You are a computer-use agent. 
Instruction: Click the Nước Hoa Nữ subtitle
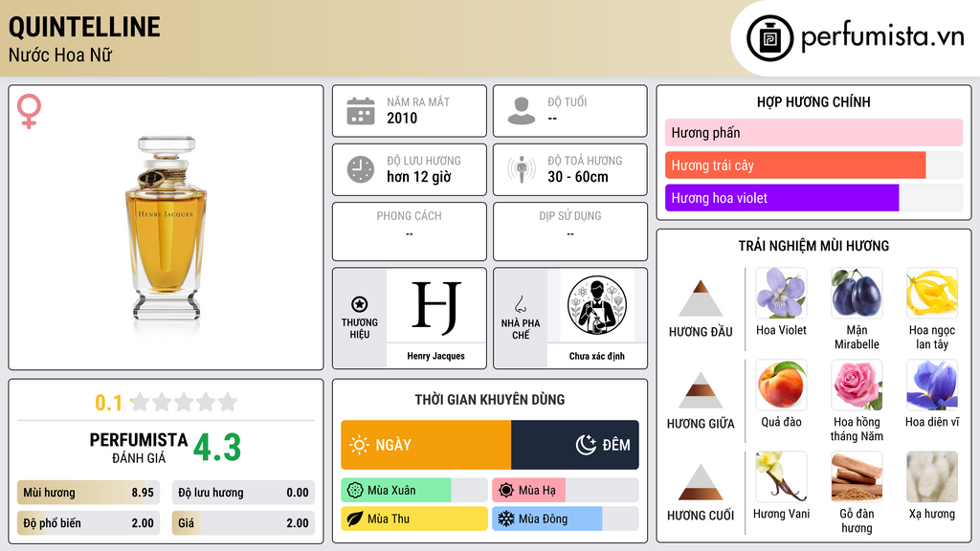pyautogui.click(x=60, y=55)
